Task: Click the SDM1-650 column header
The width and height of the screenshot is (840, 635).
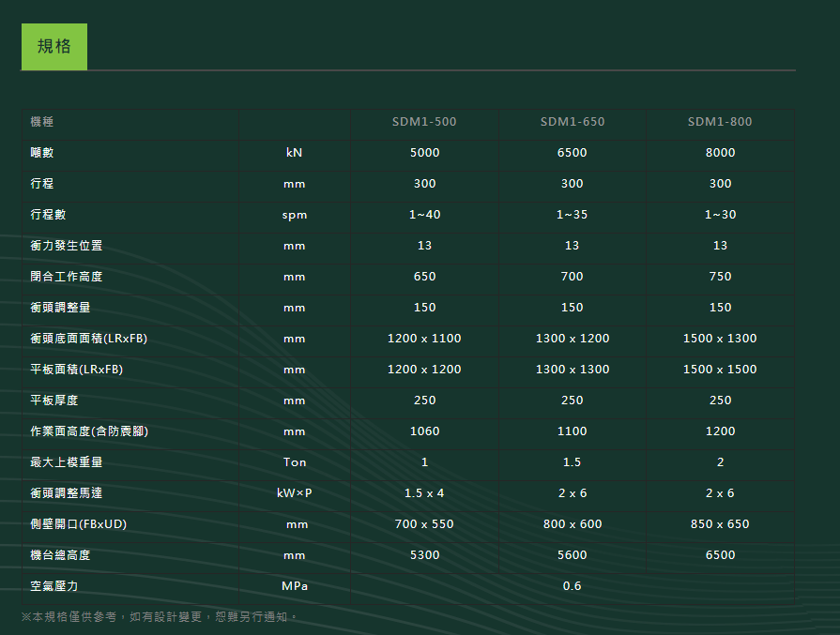Action: [573, 122]
